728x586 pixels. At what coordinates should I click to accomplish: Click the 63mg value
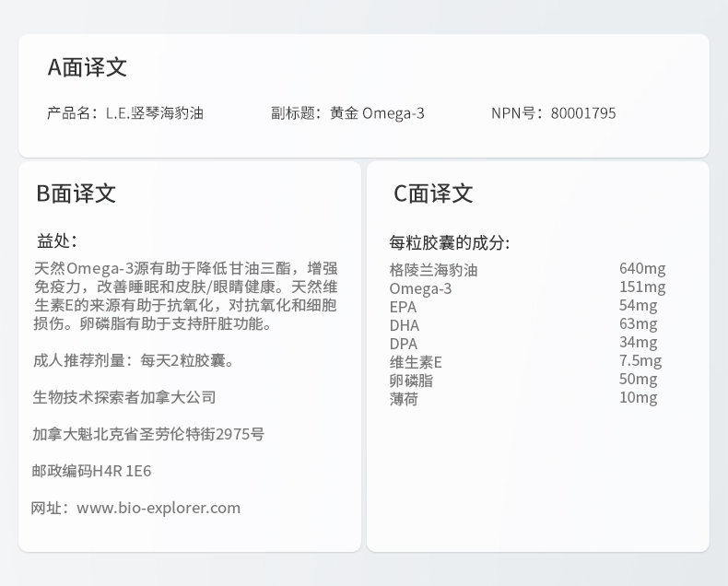(639, 323)
